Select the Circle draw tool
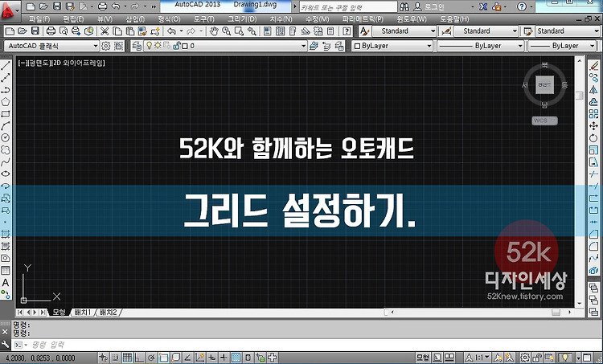Screen dimensions: 603x364 click(6, 137)
